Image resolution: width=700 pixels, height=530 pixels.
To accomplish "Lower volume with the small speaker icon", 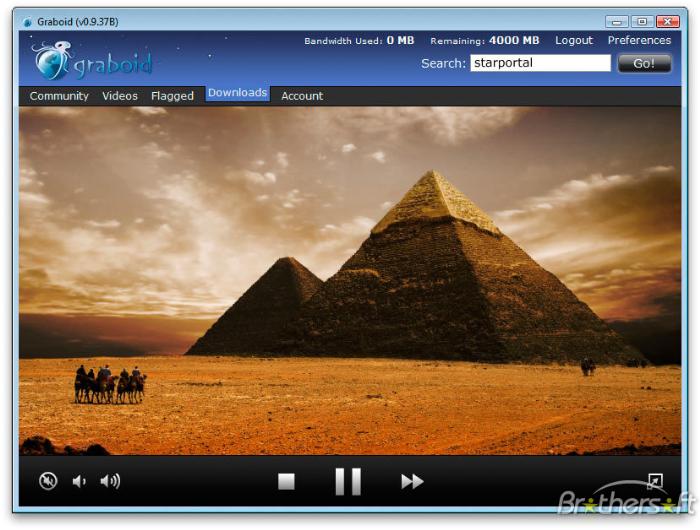I will pyautogui.click(x=79, y=481).
